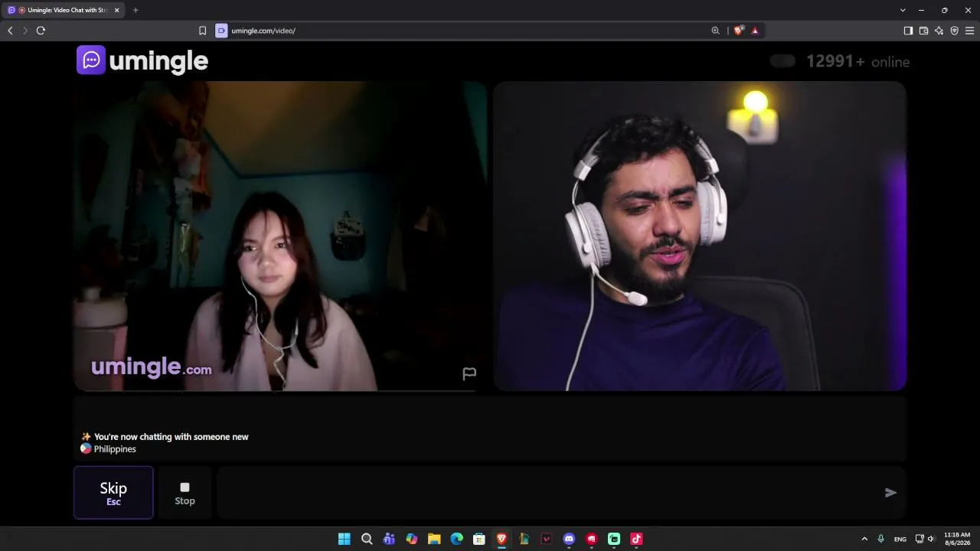Expand the tab search dropdown arrow
980x551 pixels.
[903, 10]
